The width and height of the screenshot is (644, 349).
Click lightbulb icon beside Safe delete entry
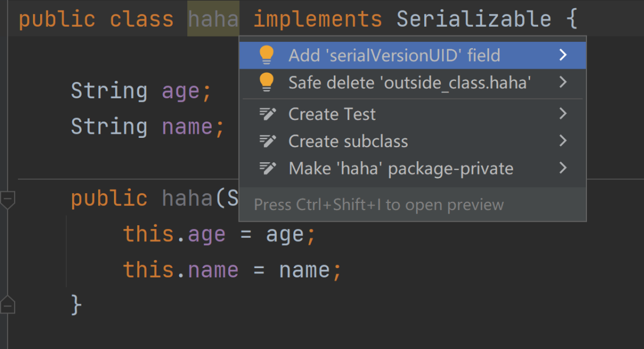(266, 82)
